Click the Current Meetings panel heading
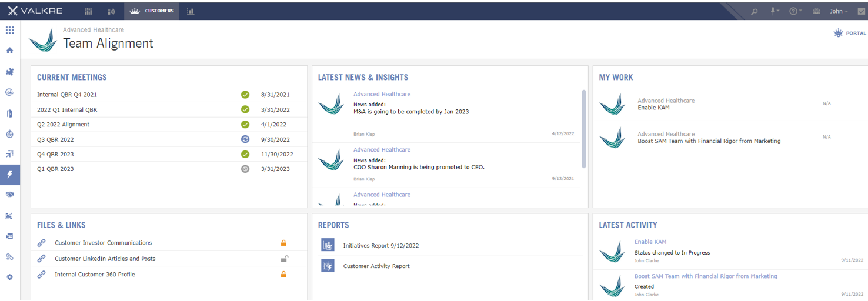This screenshot has height=301, width=868. (72, 78)
